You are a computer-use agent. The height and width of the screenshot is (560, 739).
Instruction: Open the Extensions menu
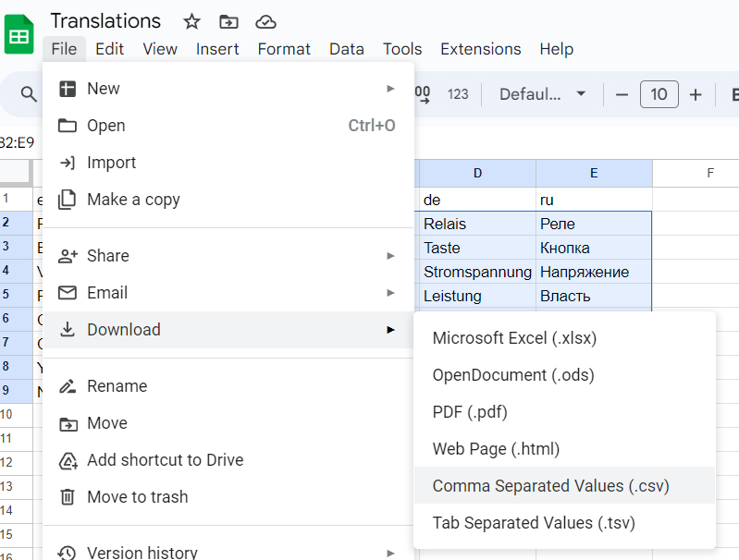coord(481,49)
